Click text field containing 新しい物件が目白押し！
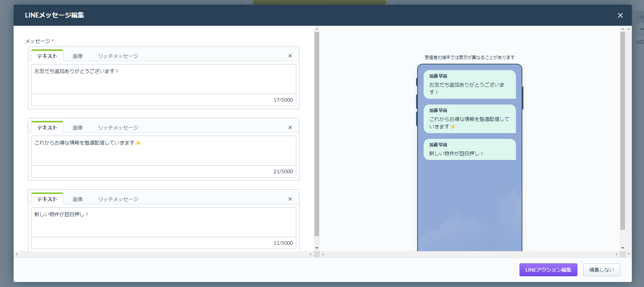 (164, 222)
